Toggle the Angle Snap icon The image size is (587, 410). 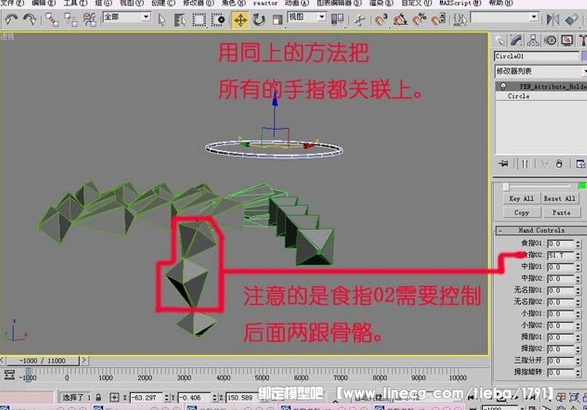coord(400,19)
